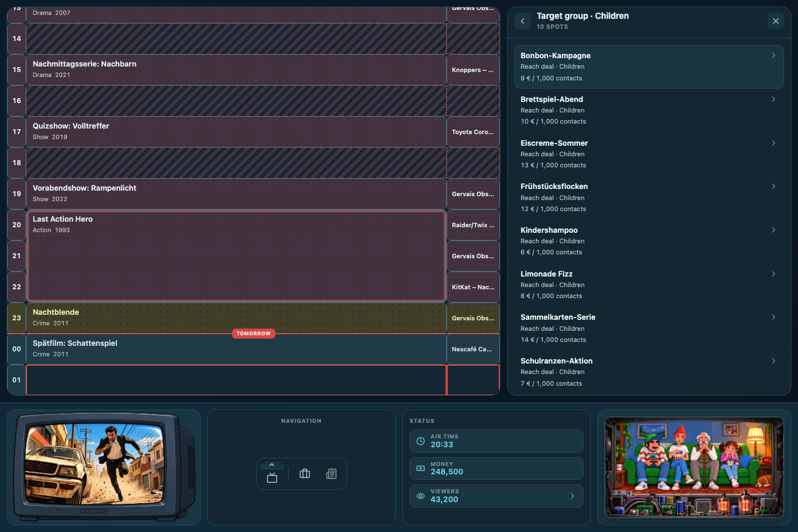Viewport: 798px width, 532px height.
Task: Select the Frühstücksflocken reach deal title
Action: coord(554,186)
